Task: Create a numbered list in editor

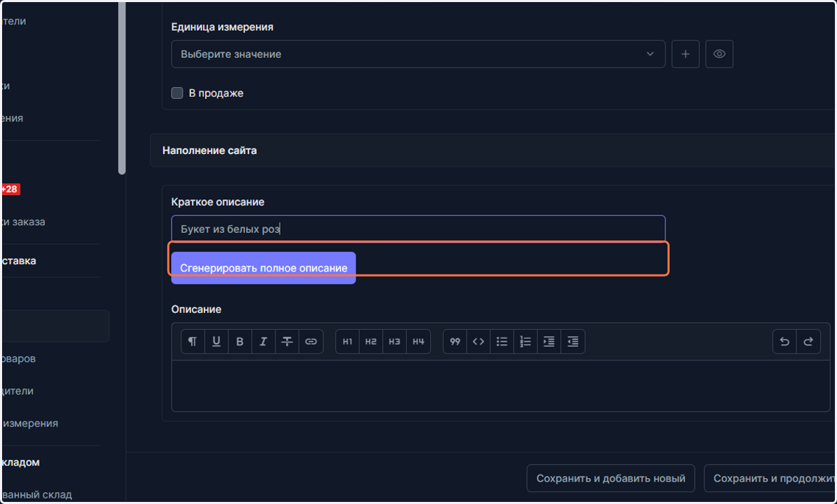Action: click(x=526, y=342)
